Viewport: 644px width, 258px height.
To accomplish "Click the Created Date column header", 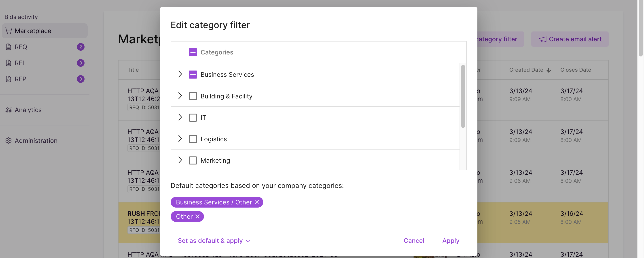I will [x=526, y=70].
